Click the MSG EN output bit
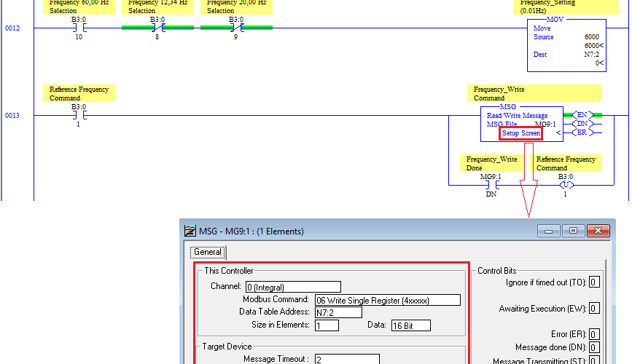This screenshot has width=632, height=364. coord(582,115)
